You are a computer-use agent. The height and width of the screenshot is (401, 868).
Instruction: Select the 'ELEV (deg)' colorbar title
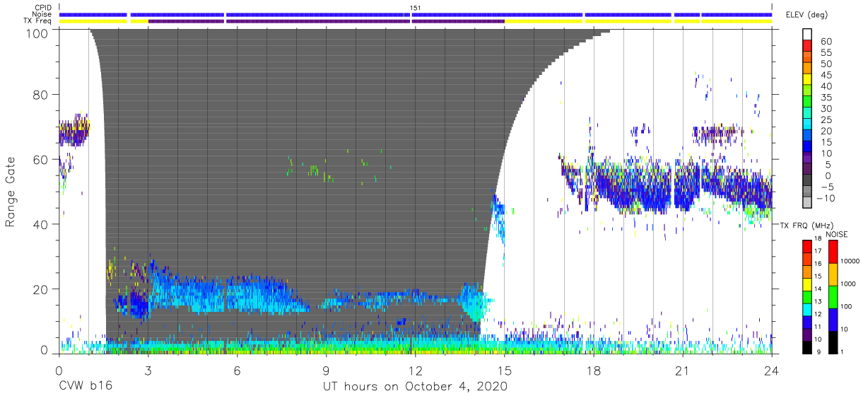(x=807, y=15)
